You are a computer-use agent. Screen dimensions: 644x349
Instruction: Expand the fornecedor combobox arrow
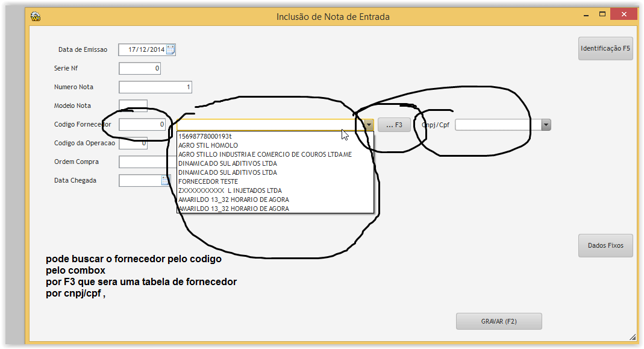[x=369, y=125]
